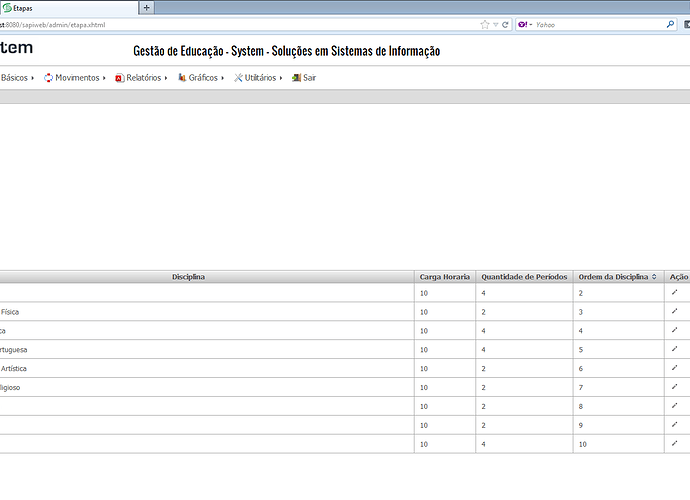Edit the Artística discipline row
The image size is (690, 500).
coord(675,368)
